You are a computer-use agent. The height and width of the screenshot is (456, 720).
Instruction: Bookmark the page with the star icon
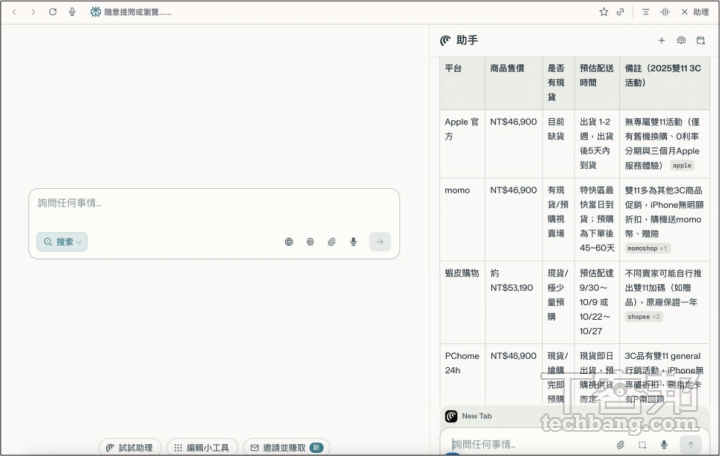pos(604,12)
